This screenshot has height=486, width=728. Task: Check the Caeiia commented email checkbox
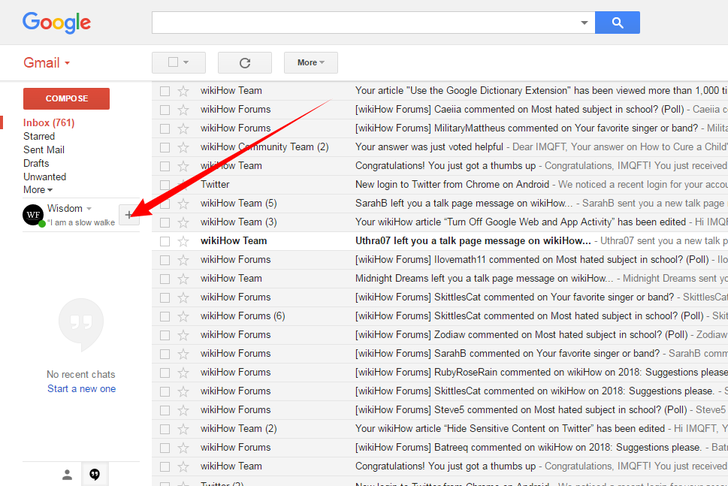tap(165, 110)
